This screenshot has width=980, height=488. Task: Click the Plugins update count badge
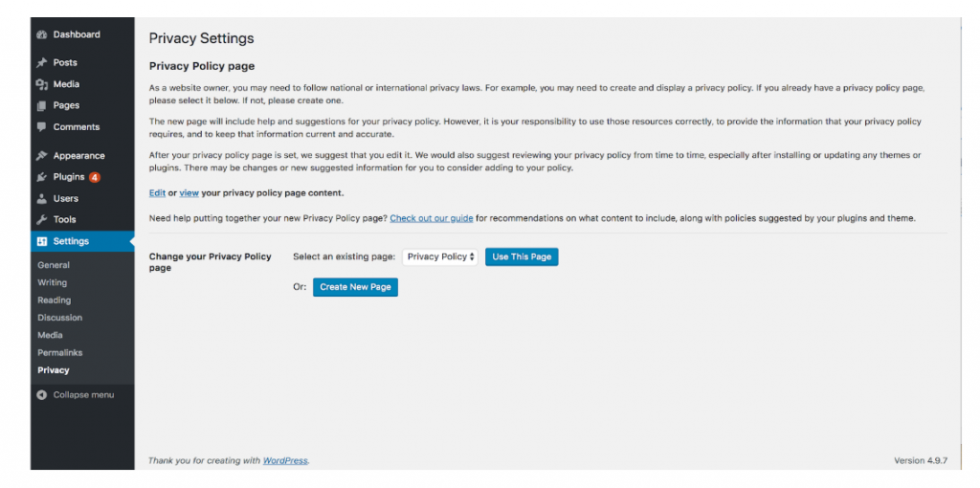(95, 177)
